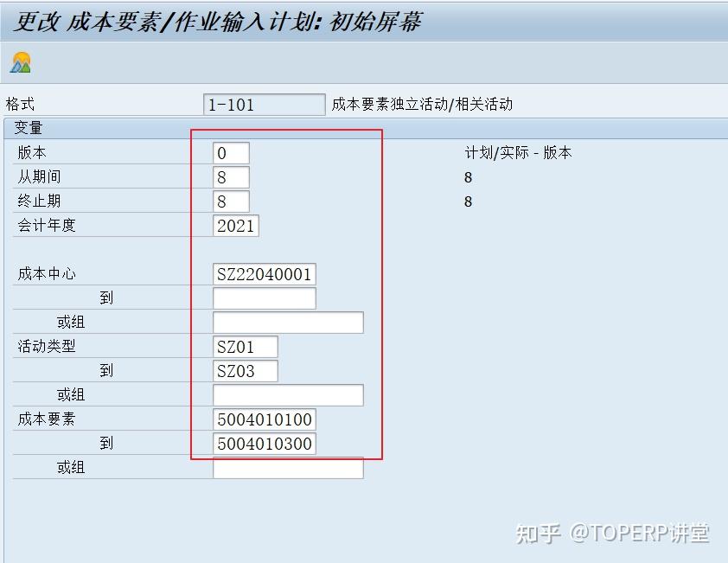
Task: Select the 成本中心 field with SZ22040001
Action: [264, 273]
